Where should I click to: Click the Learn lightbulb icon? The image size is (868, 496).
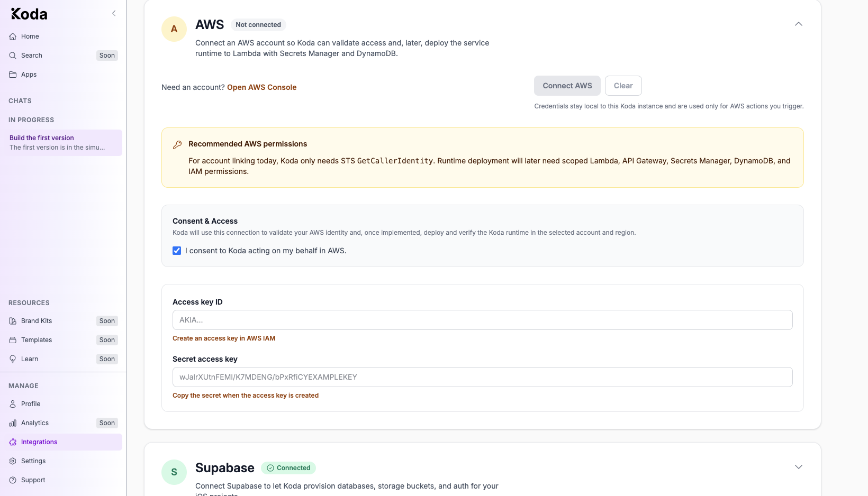13,359
